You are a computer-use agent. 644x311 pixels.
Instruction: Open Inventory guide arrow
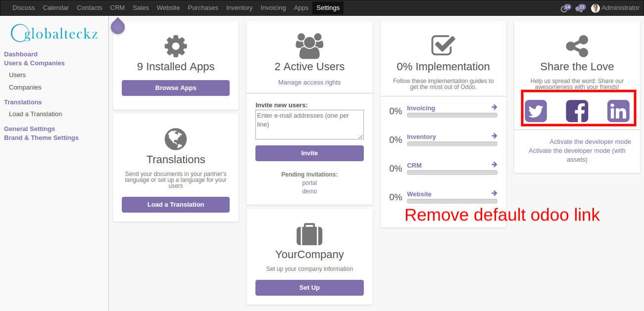point(494,136)
